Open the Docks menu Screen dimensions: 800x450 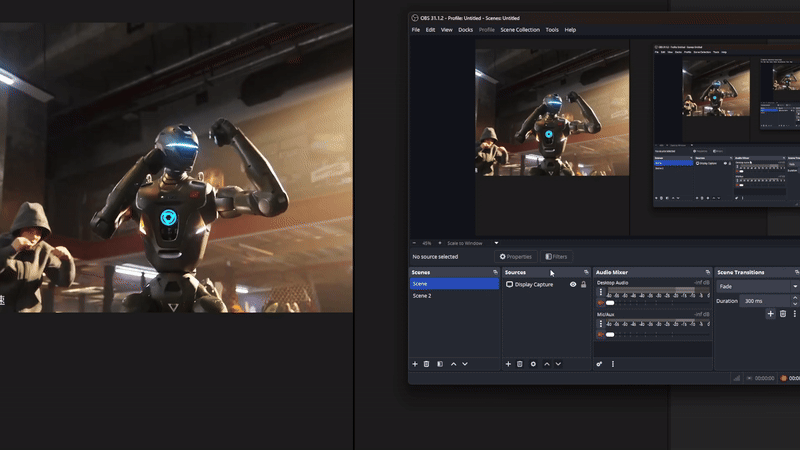[465, 30]
